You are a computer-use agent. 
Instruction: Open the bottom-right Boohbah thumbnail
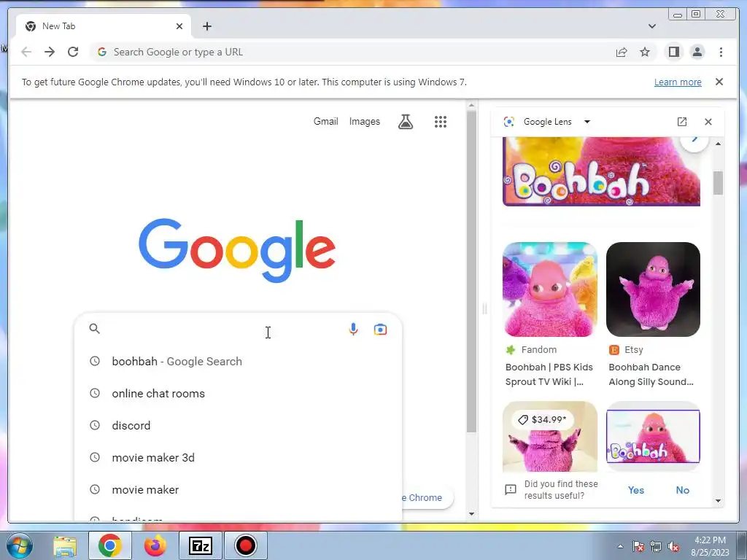[653, 437]
